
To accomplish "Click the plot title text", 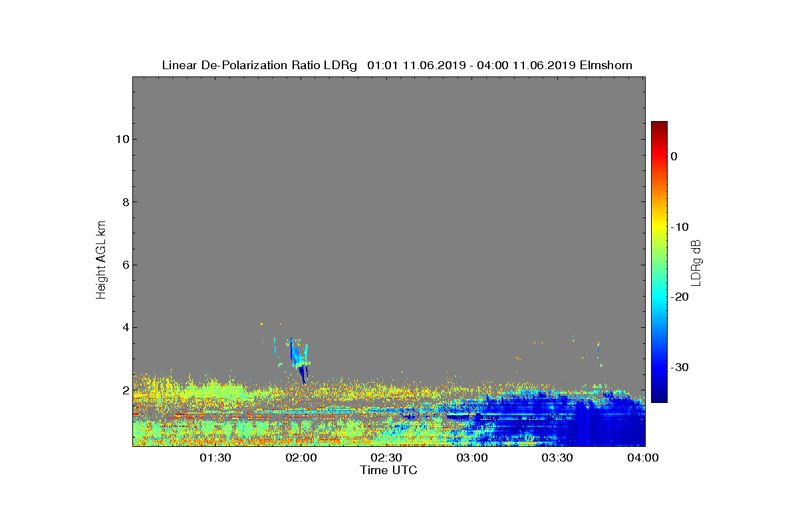I will pyautogui.click(x=397, y=65).
